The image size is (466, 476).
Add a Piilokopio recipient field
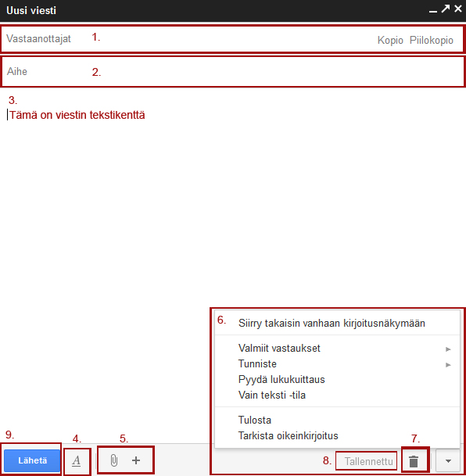click(x=431, y=40)
